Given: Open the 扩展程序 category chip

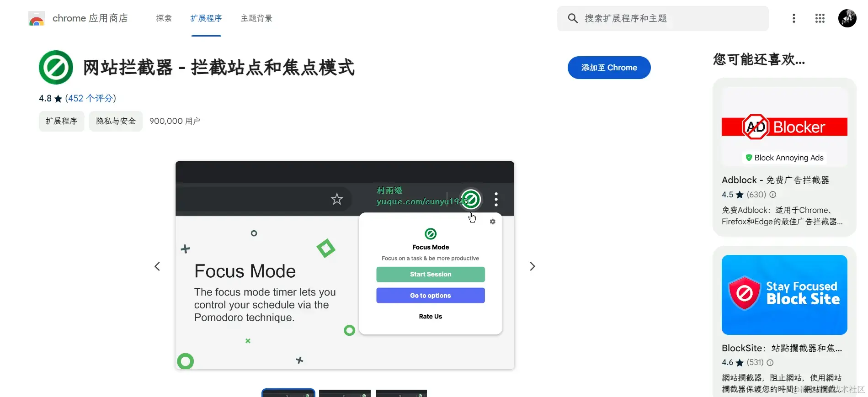Looking at the screenshot, I should (62, 121).
